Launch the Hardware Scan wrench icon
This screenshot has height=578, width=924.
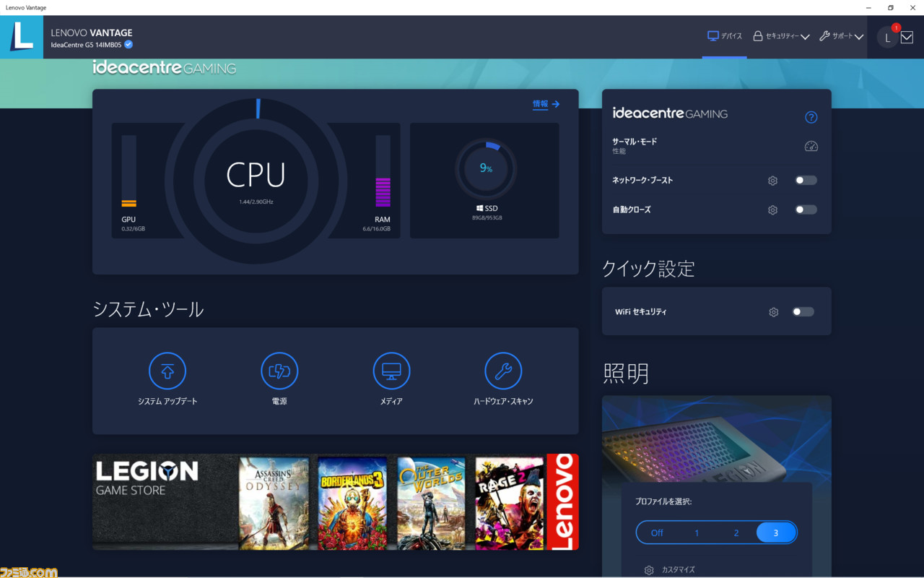pos(503,371)
